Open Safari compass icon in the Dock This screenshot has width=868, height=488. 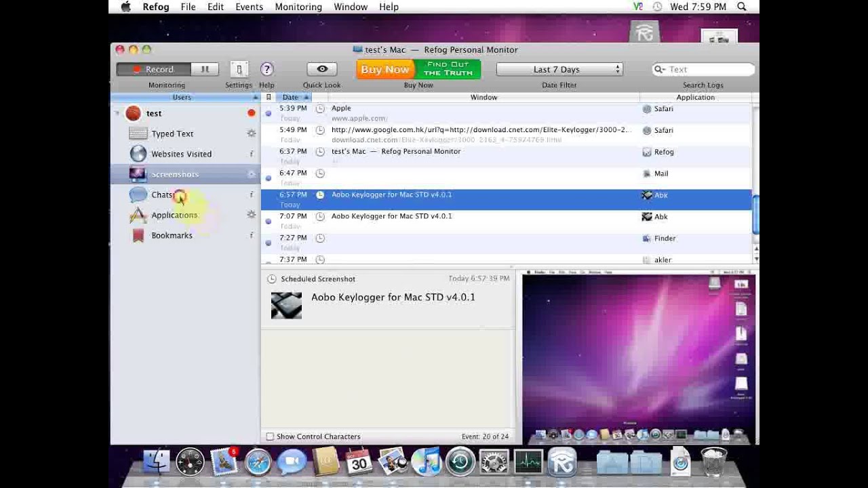258,462
